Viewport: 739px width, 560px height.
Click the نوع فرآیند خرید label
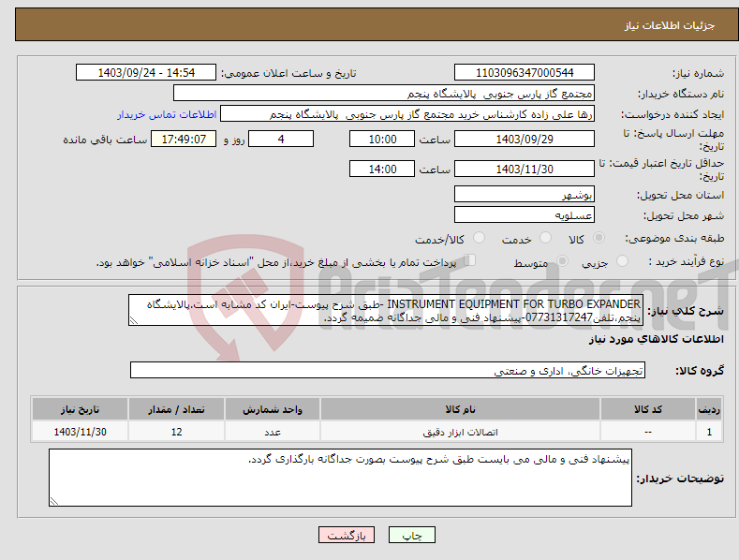point(687,261)
